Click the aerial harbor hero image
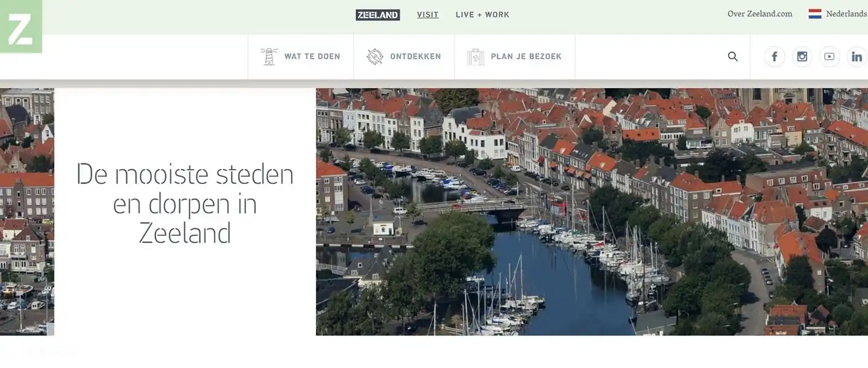Screen dimensions: 868x368 [x=591, y=211]
